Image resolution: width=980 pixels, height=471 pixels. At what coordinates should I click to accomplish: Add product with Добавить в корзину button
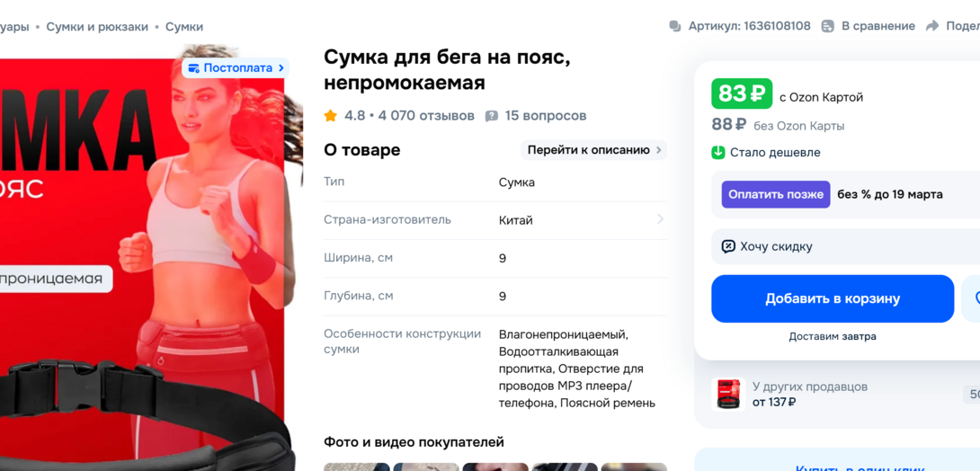(x=833, y=298)
